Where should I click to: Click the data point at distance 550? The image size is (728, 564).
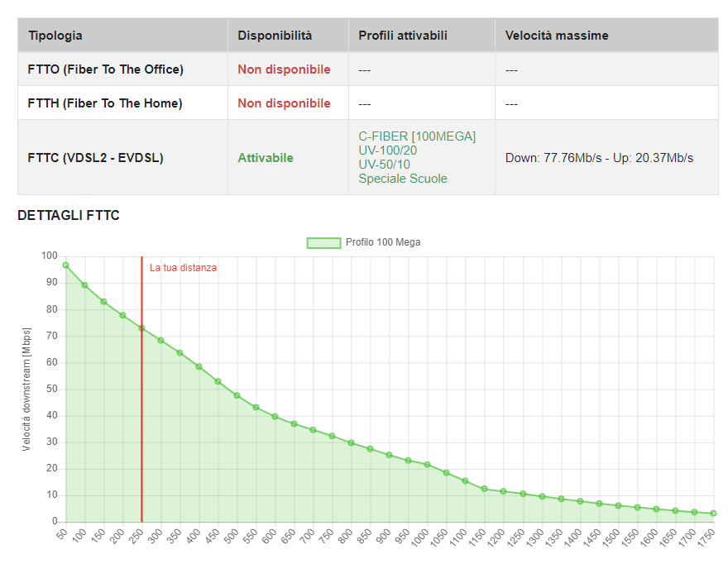coord(256,407)
